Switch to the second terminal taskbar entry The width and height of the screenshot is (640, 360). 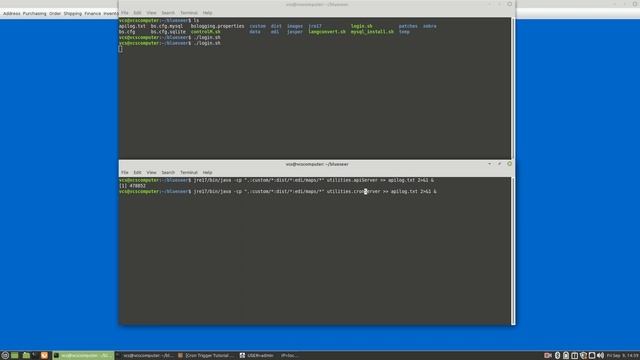click(145, 356)
